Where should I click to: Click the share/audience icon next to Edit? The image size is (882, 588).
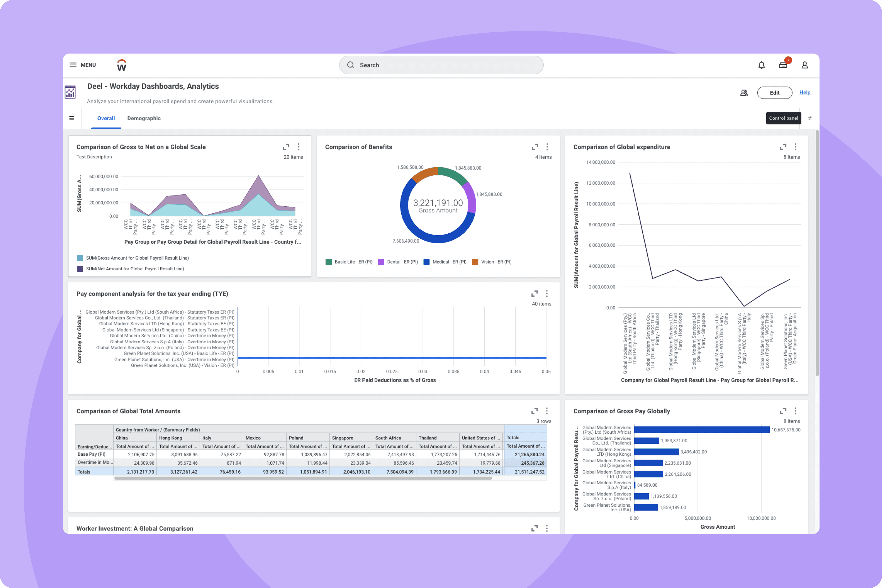[x=744, y=93]
